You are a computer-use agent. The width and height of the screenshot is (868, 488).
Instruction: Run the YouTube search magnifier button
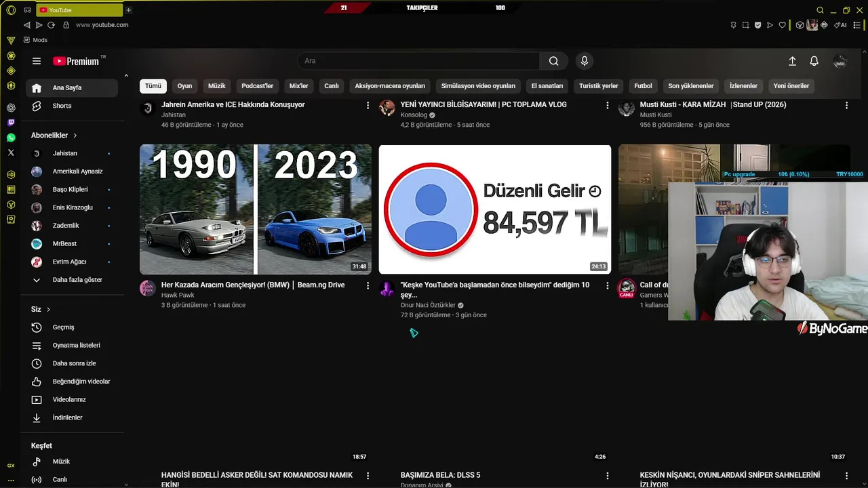(554, 61)
